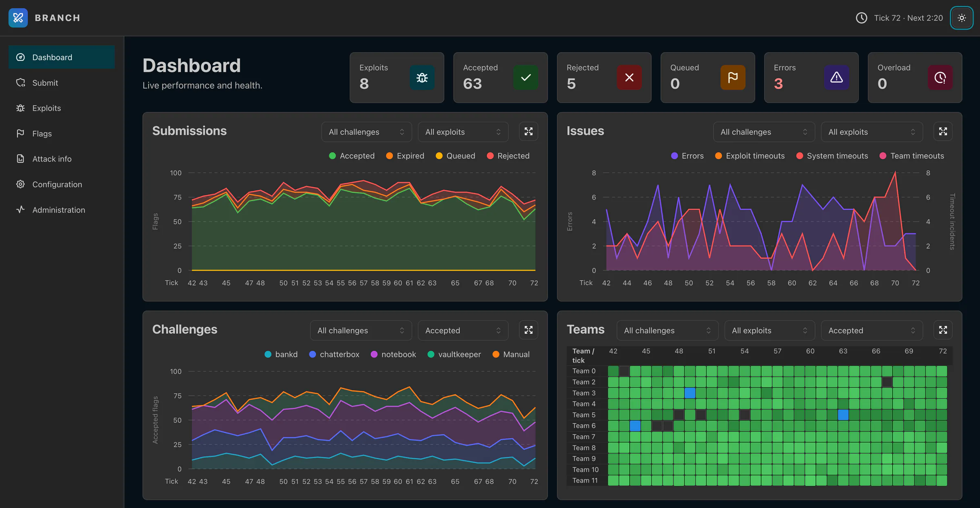Click the flag icon on Queued card
The height and width of the screenshot is (508, 980).
[733, 78]
